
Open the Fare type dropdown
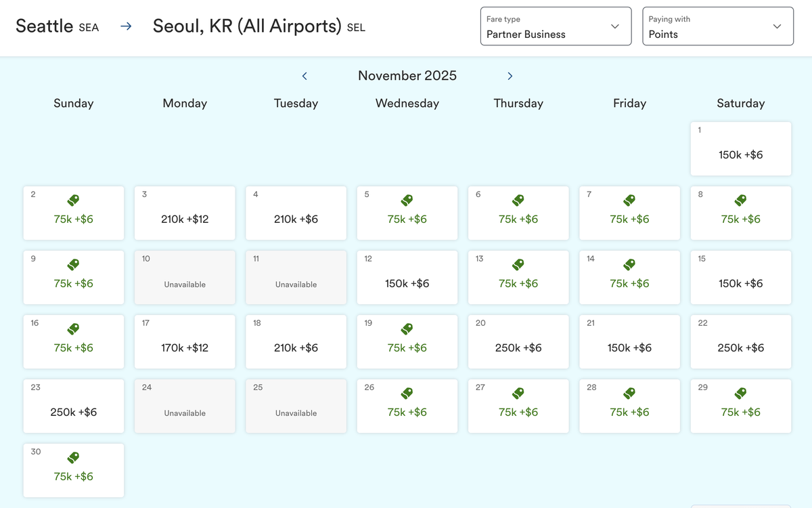click(x=555, y=26)
